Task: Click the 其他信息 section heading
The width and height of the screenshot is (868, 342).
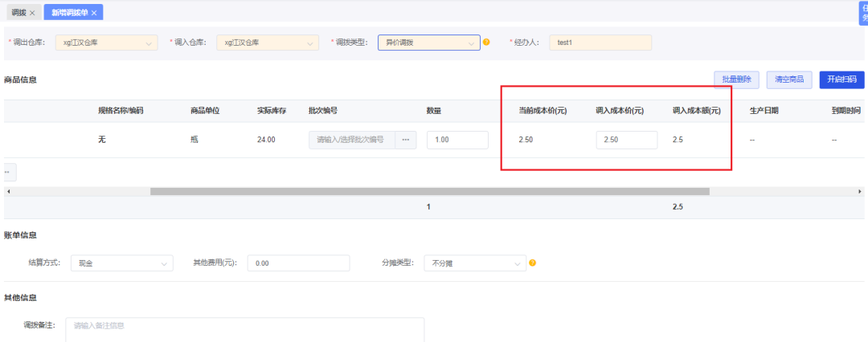Action: point(20,298)
